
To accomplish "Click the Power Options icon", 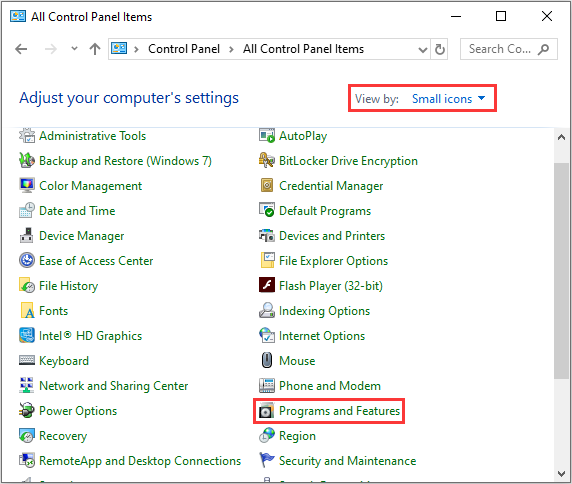I will [27, 411].
